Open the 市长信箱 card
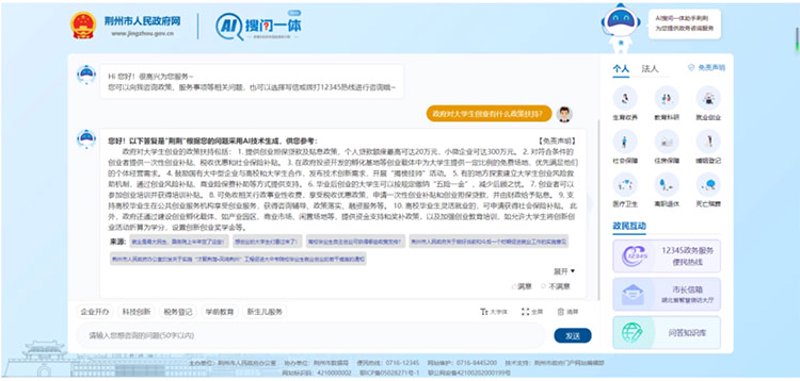The width and height of the screenshot is (800, 381). [x=667, y=294]
